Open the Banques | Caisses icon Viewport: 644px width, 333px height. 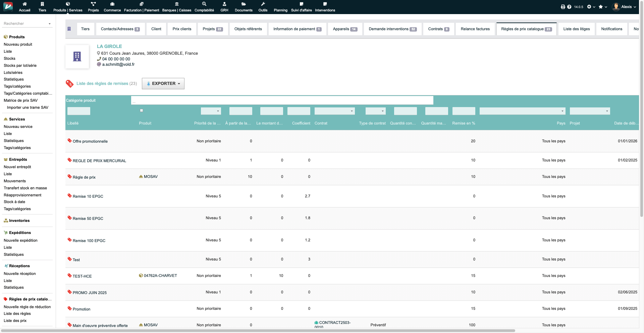pyautogui.click(x=176, y=4)
